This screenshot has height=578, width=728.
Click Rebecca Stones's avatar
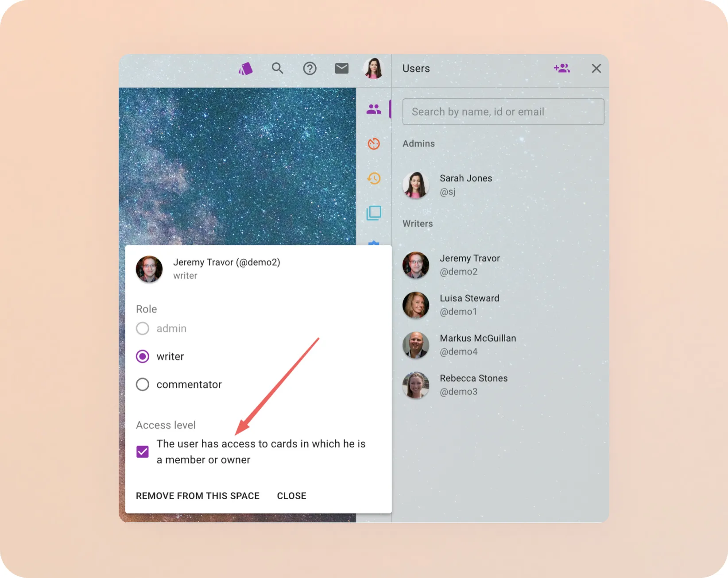[416, 385]
